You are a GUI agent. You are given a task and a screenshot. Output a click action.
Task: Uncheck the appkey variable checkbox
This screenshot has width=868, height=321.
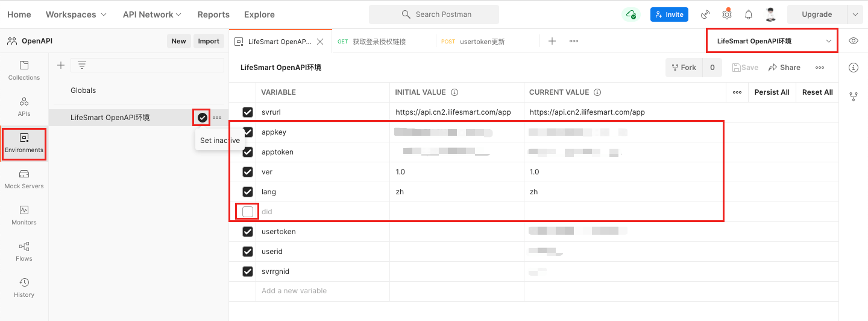(x=248, y=132)
